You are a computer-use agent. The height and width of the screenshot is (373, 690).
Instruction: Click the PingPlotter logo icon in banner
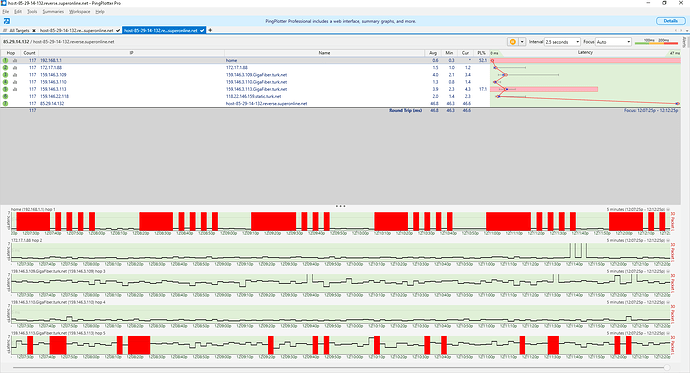pos(7,21)
